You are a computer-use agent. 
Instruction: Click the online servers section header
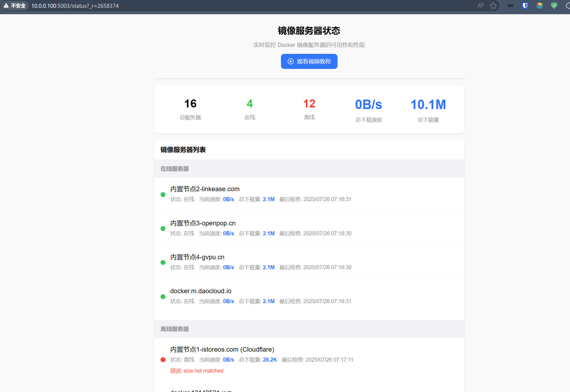click(175, 169)
